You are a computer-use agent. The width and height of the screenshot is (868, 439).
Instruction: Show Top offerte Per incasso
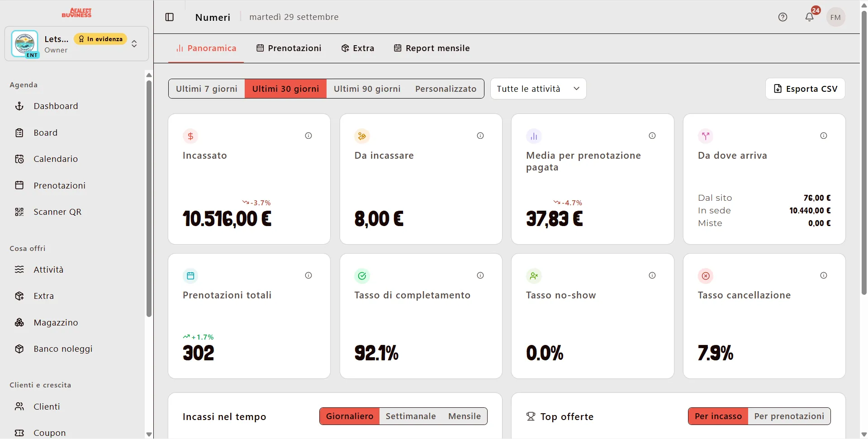click(718, 416)
